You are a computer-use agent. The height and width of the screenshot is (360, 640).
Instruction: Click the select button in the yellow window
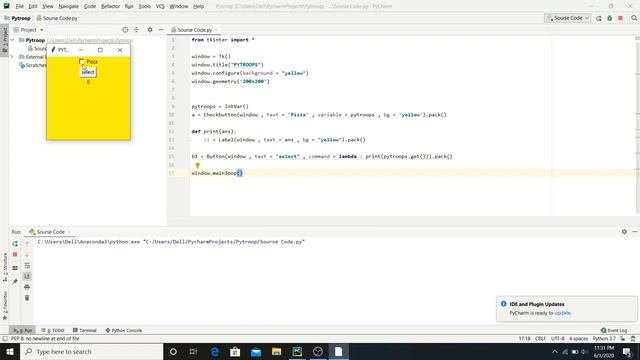click(x=88, y=72)
